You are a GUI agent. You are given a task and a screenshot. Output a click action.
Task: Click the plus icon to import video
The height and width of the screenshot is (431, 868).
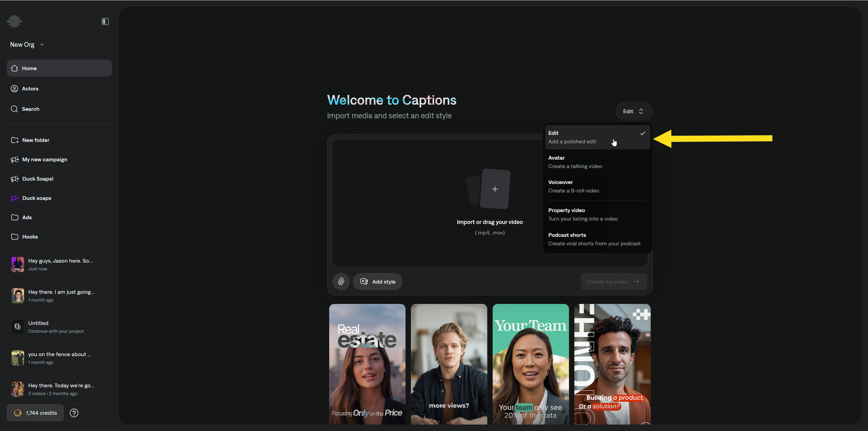[x=495, y=189]
